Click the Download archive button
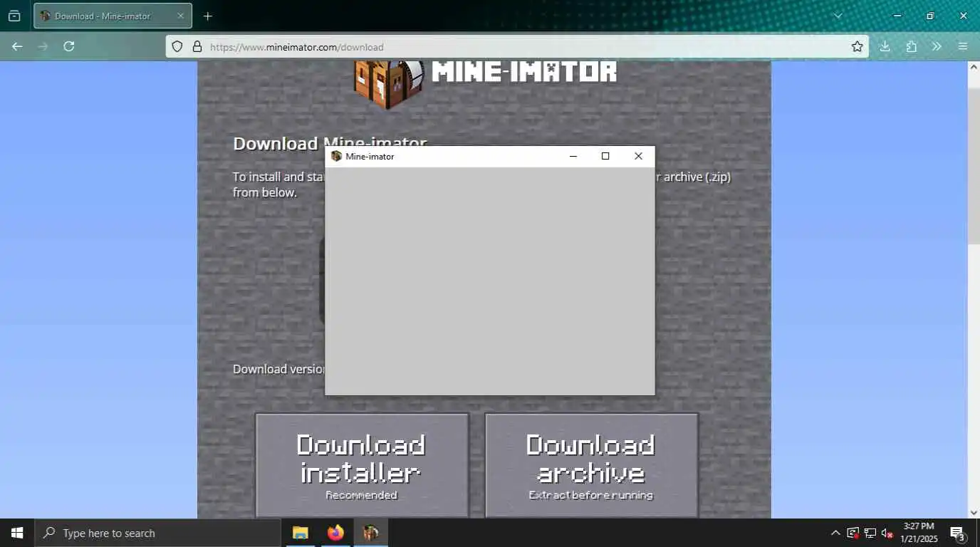980x547 pixels. (591, 466)
